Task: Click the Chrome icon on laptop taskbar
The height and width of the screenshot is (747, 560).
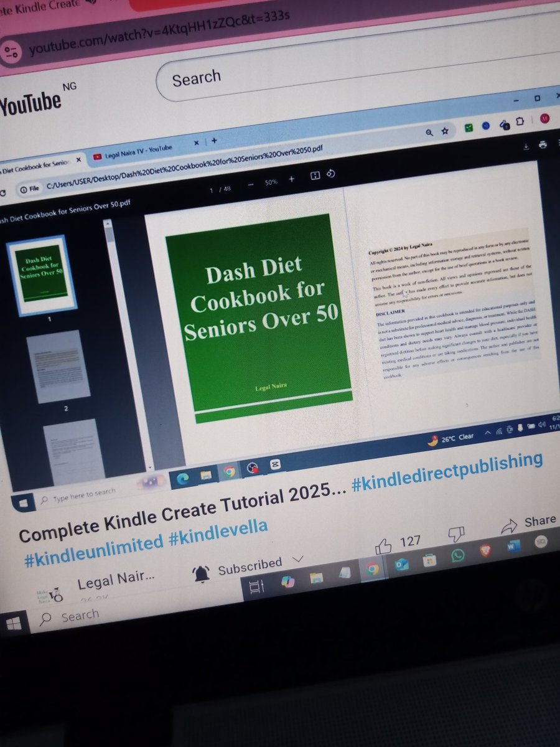Action: tap(373, 569)
